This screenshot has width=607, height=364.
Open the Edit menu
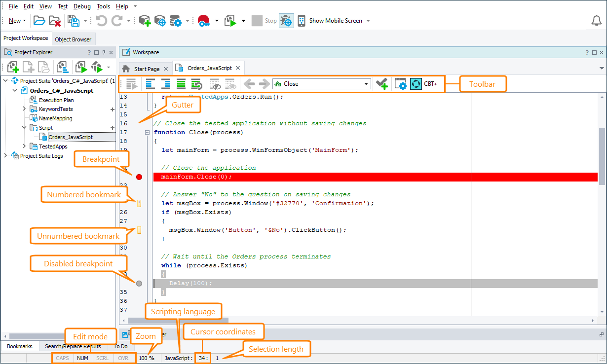29,6
